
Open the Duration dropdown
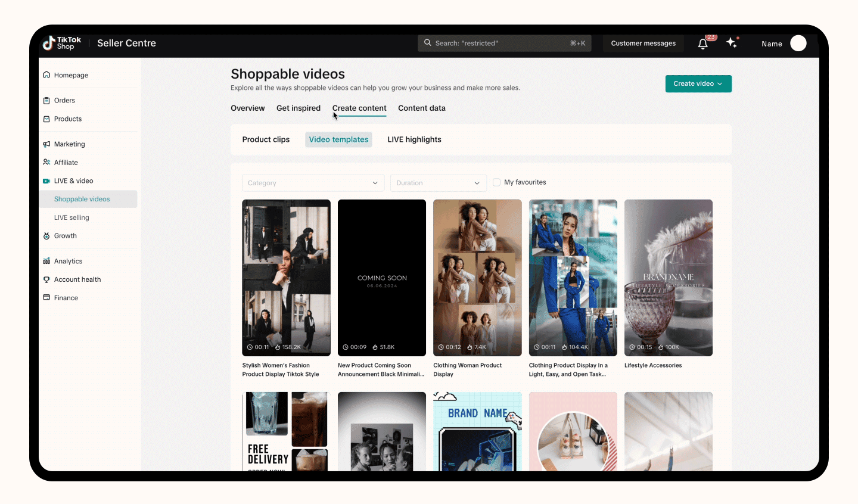(438, 183)
